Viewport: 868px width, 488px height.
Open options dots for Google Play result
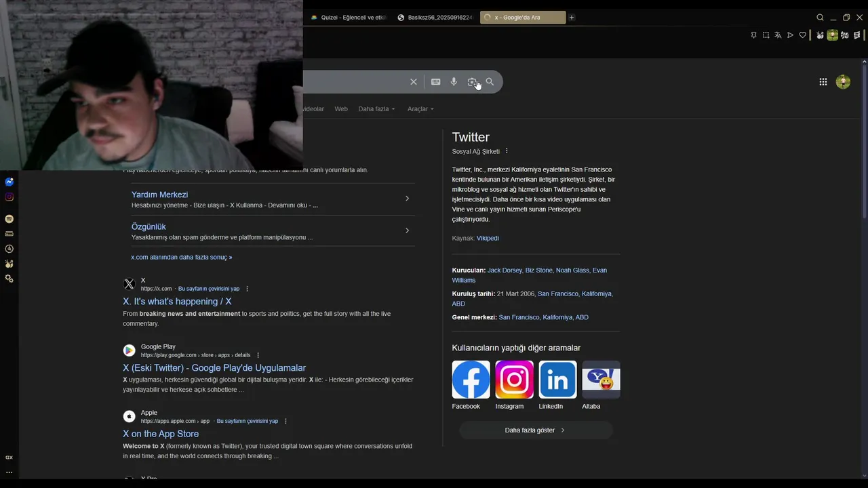click(x=258, y=355)
